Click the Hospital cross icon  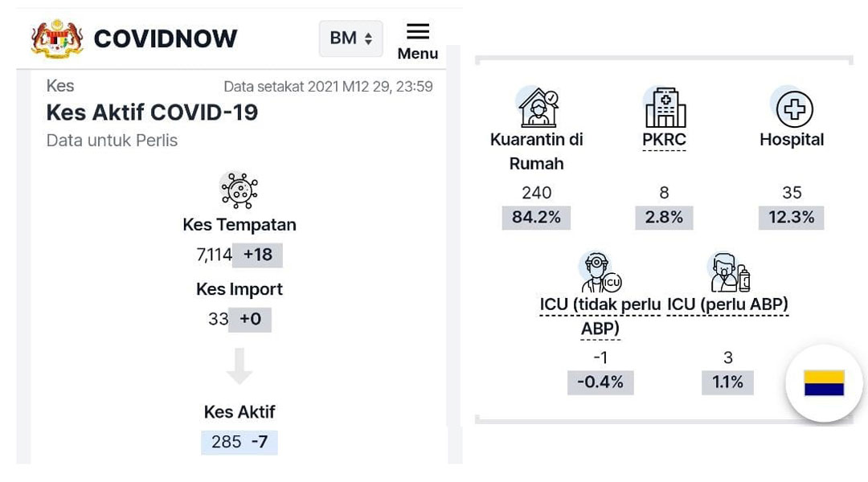(793, 108)
